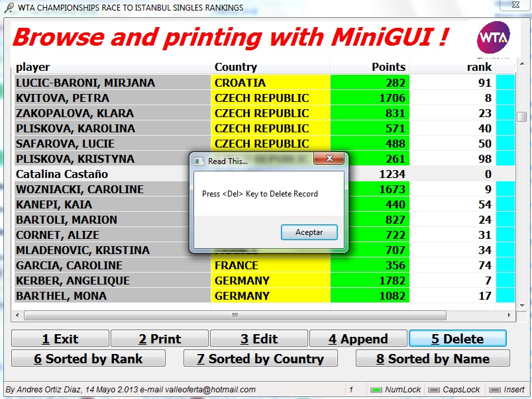
Task: Click the Points column header
Action: 388,67
